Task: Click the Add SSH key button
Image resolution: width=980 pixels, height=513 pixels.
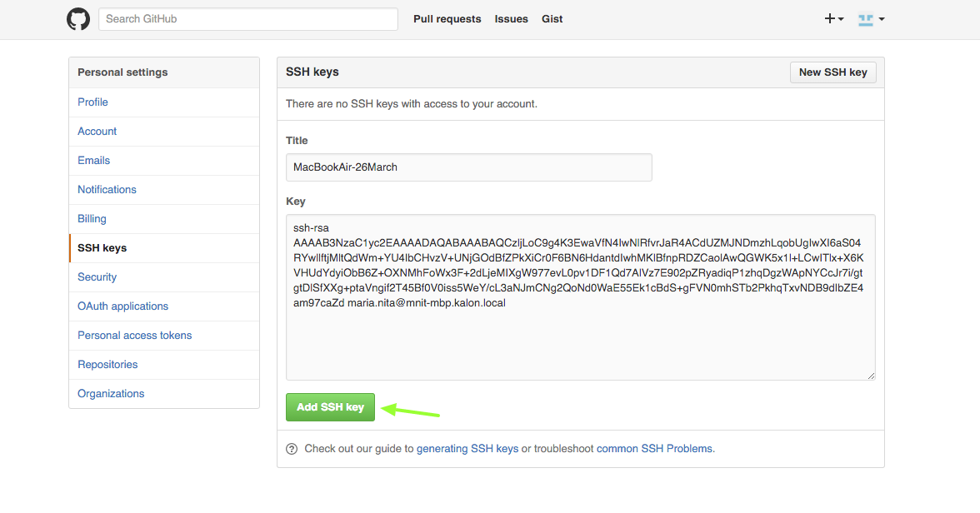Action: (330, 407)
